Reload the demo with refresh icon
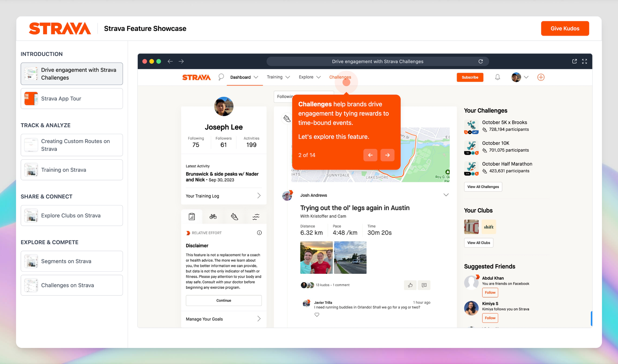The width and height of the screenshot is (618, 364). click(x=480, y=61)
